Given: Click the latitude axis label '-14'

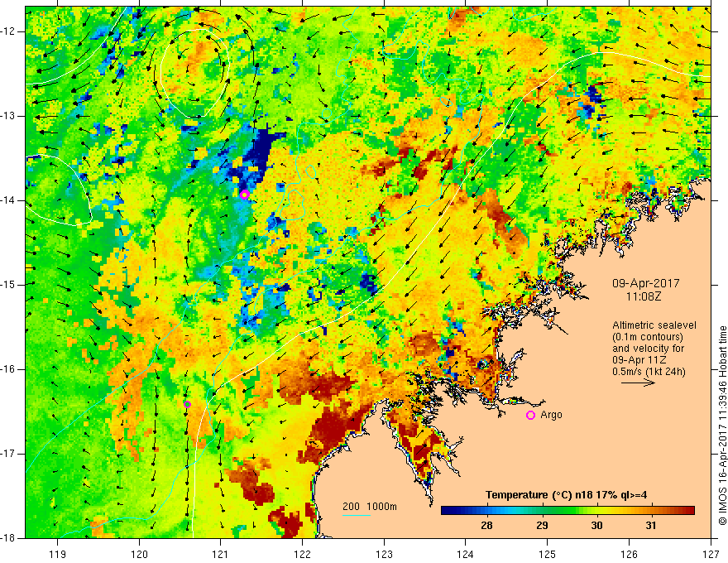Looking at the screenshot, I should [8, 200].
